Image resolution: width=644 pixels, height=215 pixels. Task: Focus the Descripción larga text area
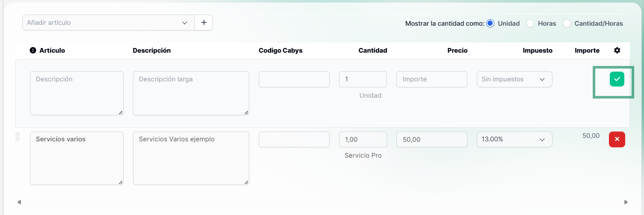pyautogui.click(x=191, y=93)
